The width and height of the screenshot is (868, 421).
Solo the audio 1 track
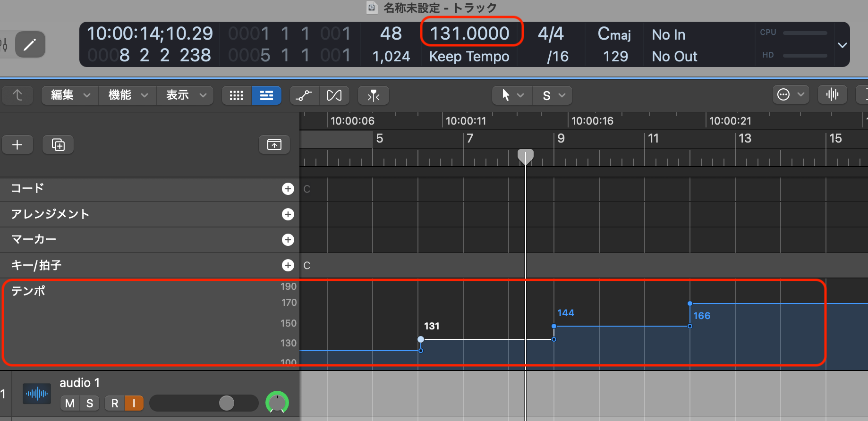click(x=90, y=403)
